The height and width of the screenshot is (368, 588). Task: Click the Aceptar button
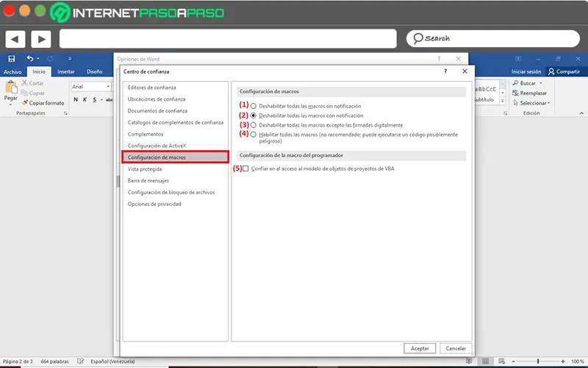pyautogui.click(x=420, y=348)
